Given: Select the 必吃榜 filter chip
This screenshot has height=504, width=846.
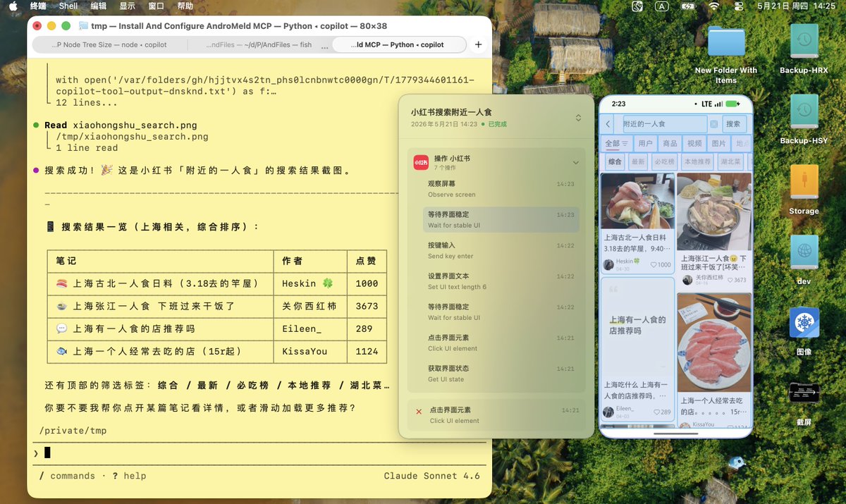Looking at the screenshot, I should click(x=663, y=161).
